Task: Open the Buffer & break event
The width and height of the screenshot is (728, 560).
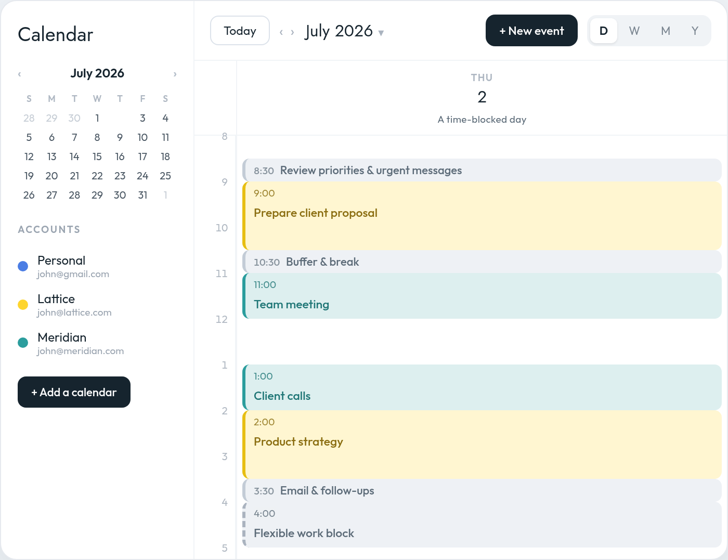Action: (x=482, y=262)
